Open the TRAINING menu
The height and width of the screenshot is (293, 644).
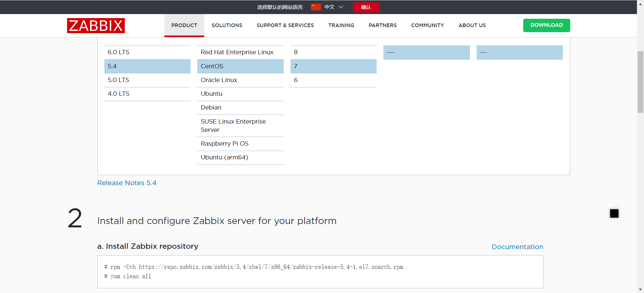(341, 25)
